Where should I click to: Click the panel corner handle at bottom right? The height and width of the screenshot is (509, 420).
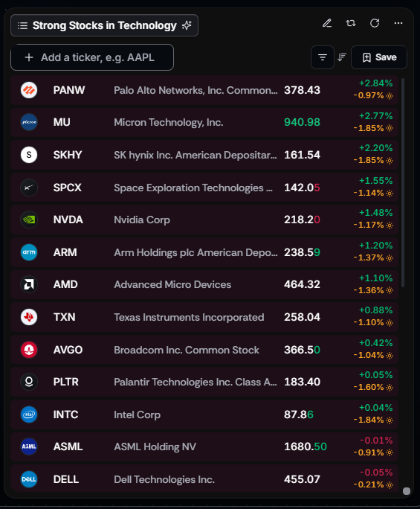pos(407,491)
